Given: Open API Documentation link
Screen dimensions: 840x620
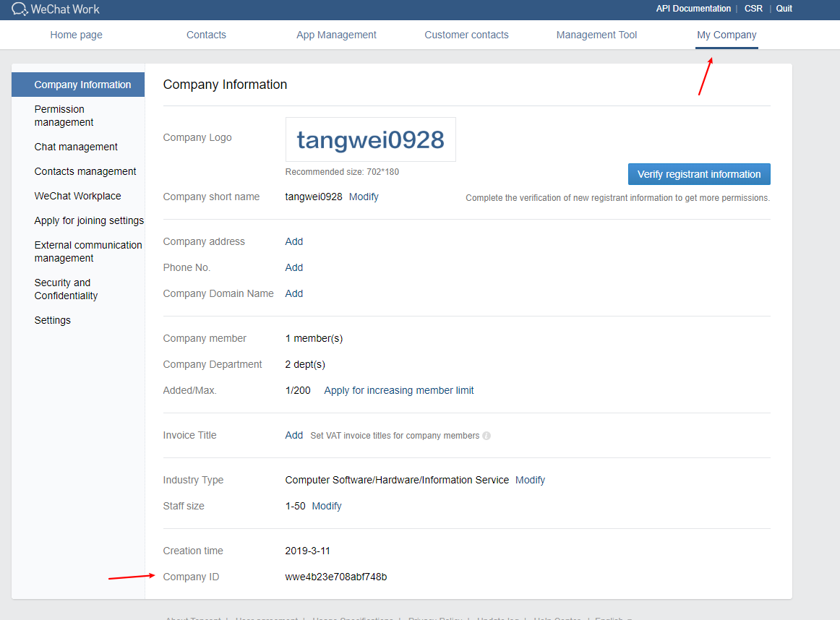Looking at the screenshot, I should 693,9.
